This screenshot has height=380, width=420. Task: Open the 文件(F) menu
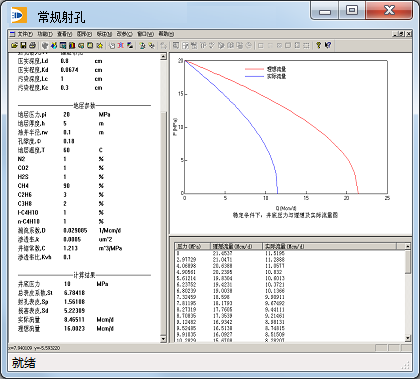[25, 34]
